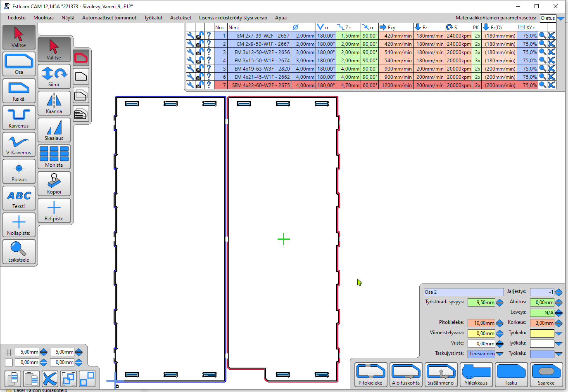
Task: Click the Ylileikkaus overcut button
Action: click(x=476, y=375)
